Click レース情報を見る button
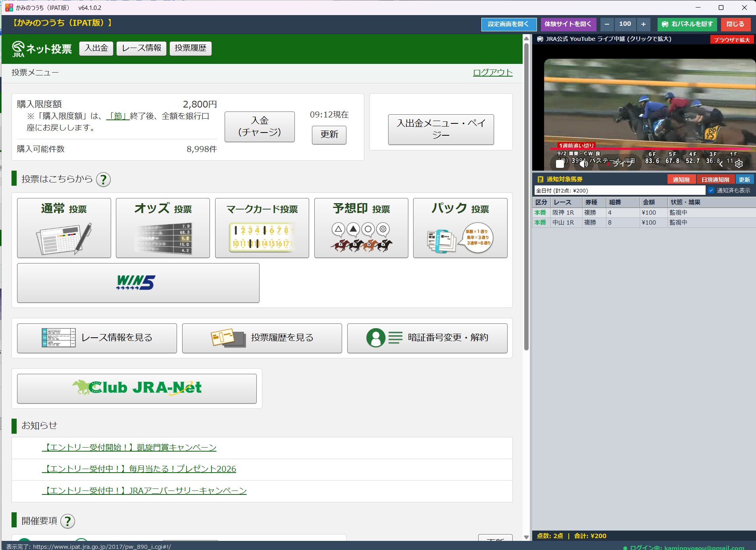 (x=97, y=338)
